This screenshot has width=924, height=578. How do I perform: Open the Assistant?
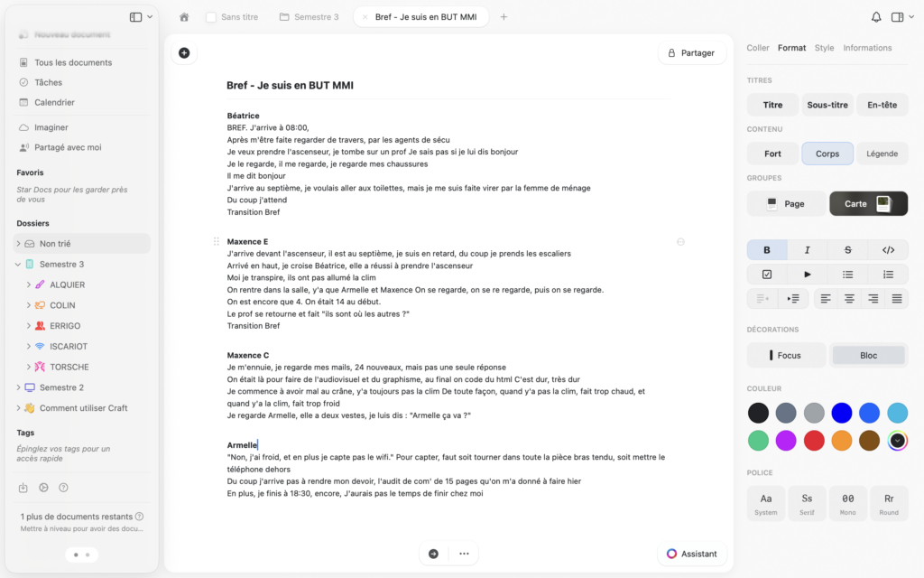pos(692,554)
